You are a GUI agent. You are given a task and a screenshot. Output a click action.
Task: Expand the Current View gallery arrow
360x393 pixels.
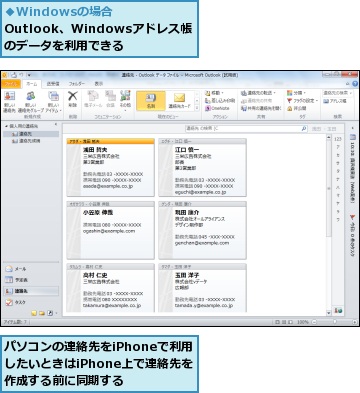[x=197, y=108]
